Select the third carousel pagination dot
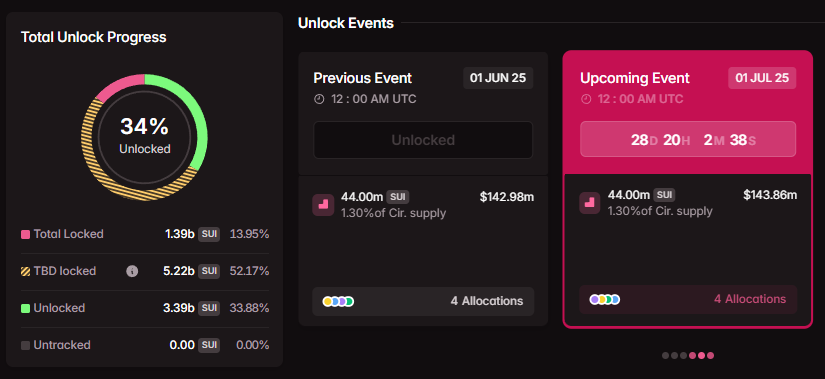 point(683,355)
